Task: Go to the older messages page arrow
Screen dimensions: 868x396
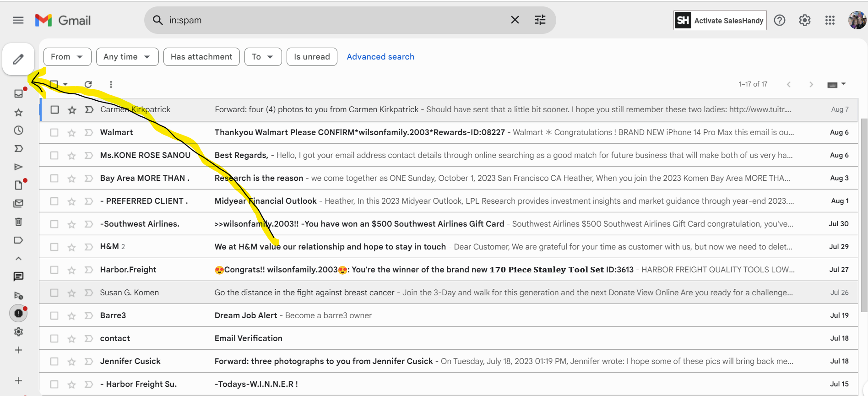Action: pos(811,84)
